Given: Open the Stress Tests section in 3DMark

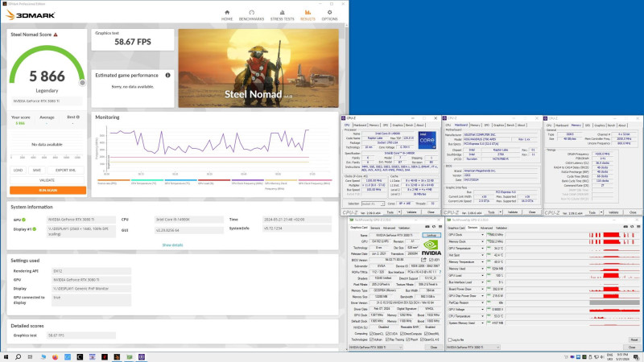Looking at the screenshot, I should pos(283,15).
